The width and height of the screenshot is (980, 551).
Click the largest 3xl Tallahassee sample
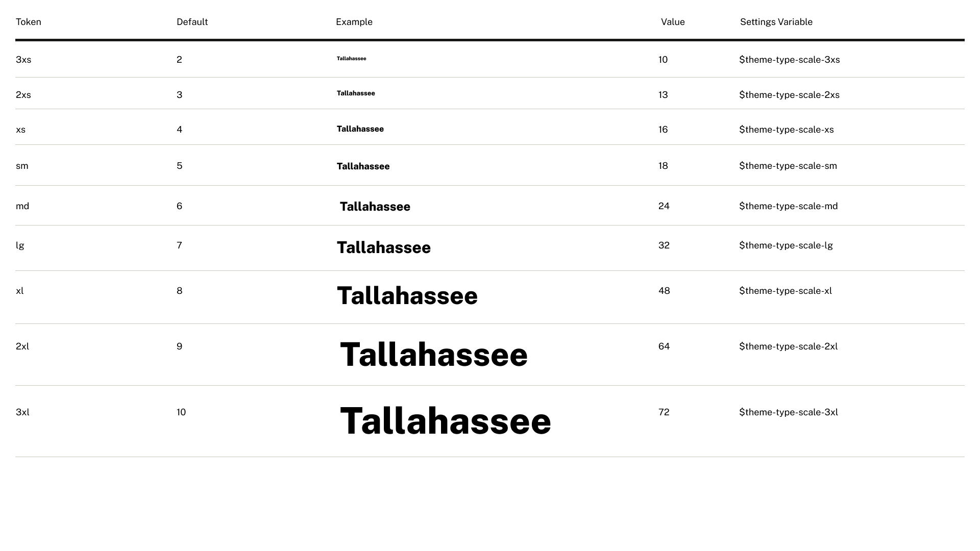[445, 421]
